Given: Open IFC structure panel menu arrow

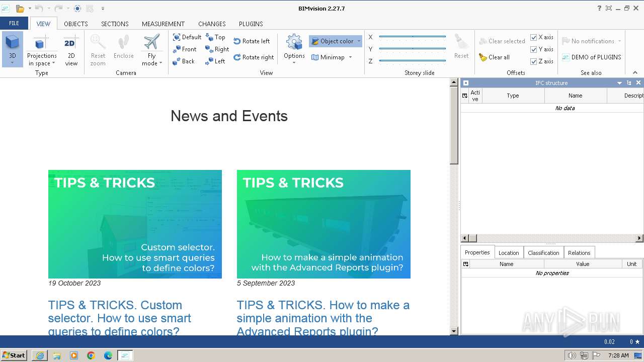Looking at the screenshot, I should (x=619, y=83).
